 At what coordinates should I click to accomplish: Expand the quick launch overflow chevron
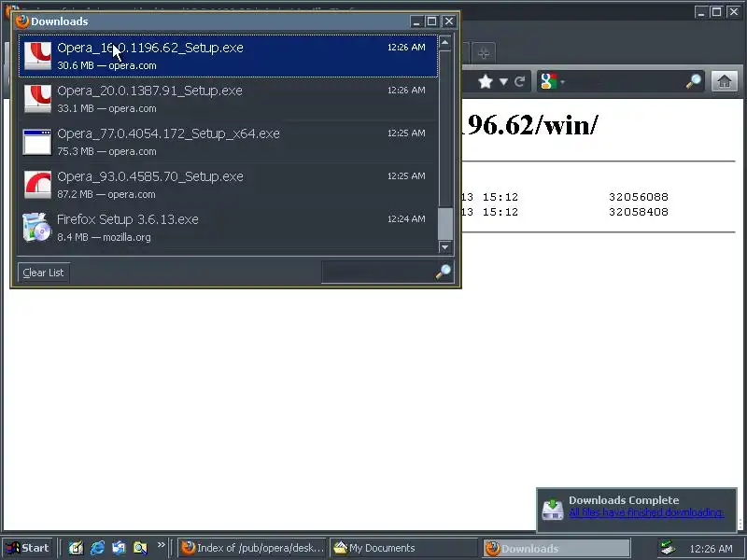tap(161, 544)
